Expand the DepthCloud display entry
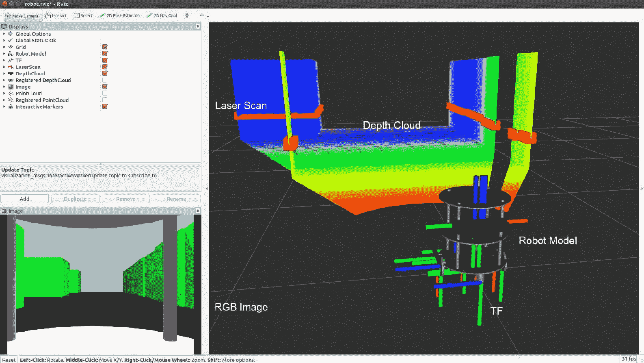Image resolution: width=644 pixels, height=363 pixels. [x=4, y=74]
